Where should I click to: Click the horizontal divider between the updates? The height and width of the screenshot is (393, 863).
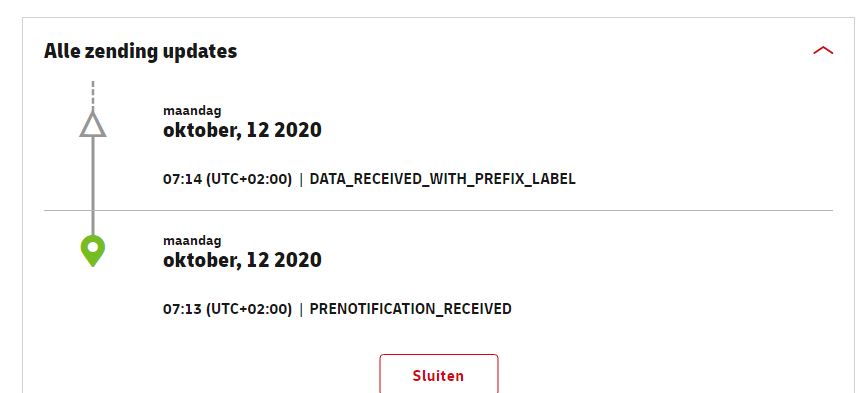point(439,210)
